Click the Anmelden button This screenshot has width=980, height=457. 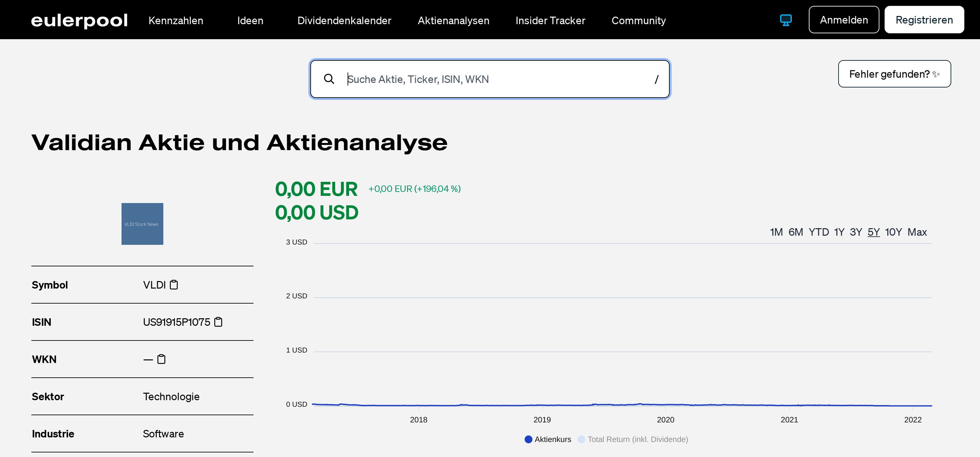tap(843, 20)
